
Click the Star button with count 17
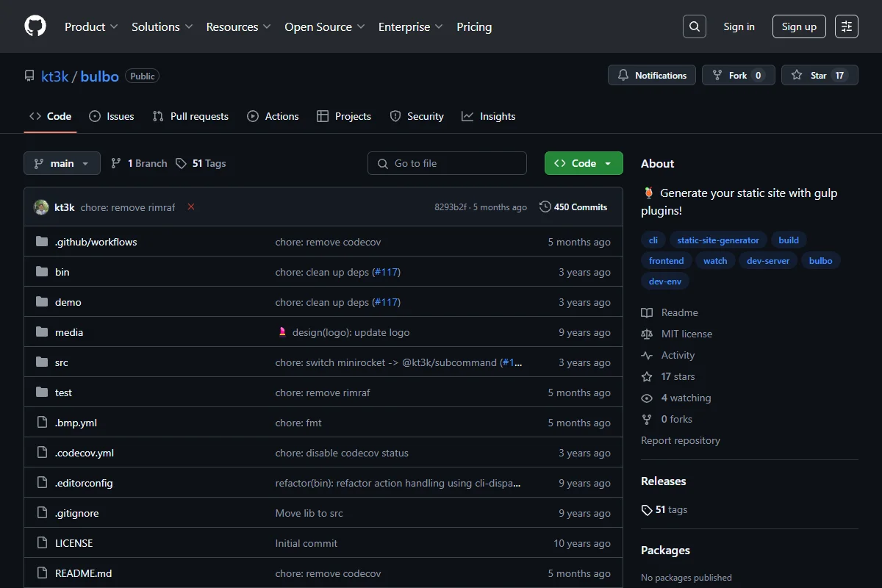click(820, 75)
